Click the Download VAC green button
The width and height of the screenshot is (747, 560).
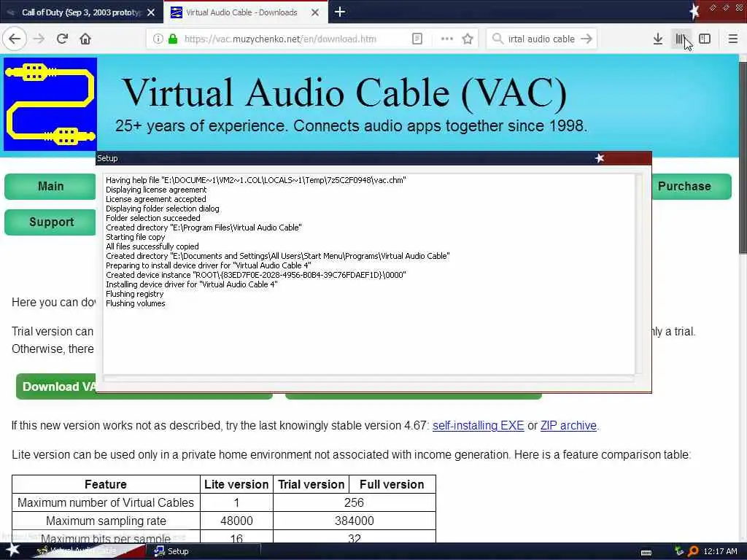(x=56, y=386)
